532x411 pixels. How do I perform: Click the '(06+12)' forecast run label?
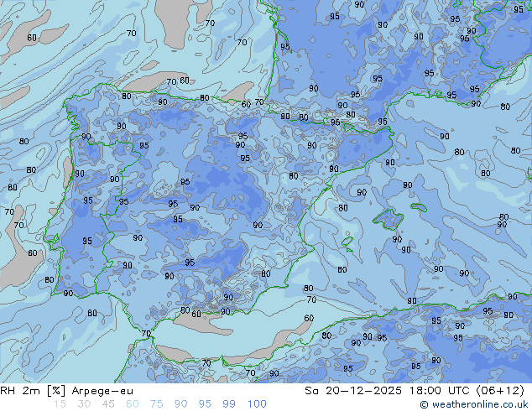(x=500, y=391)
